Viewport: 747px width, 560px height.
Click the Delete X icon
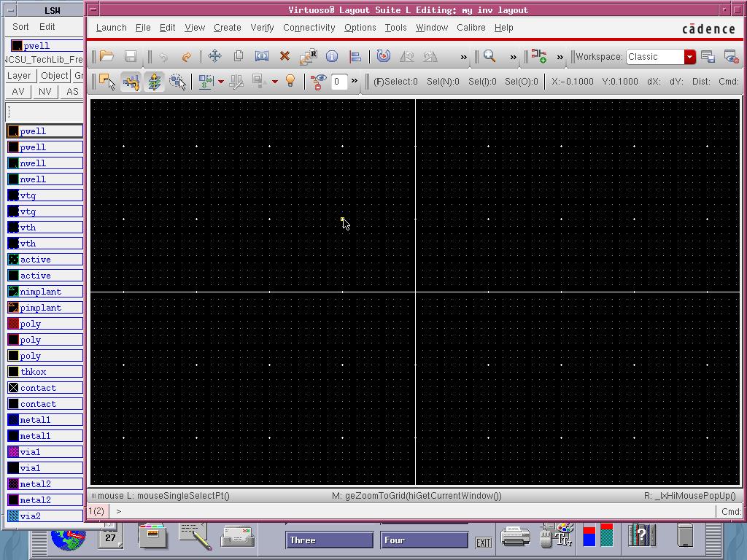285,56
